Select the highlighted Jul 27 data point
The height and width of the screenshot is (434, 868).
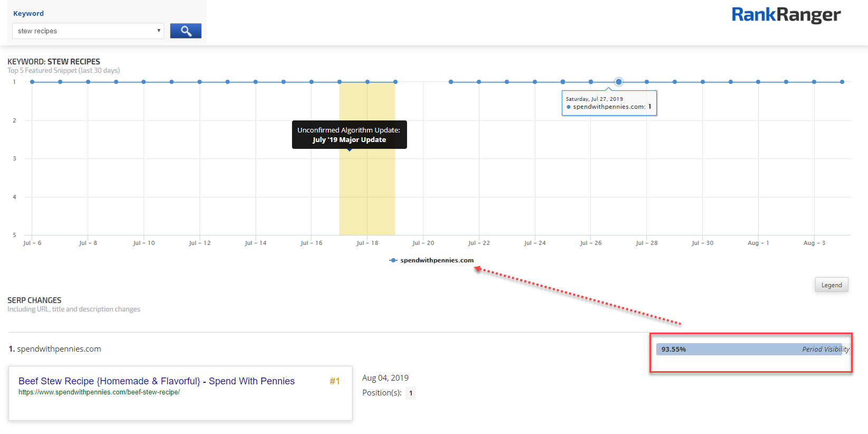point(618,82)
